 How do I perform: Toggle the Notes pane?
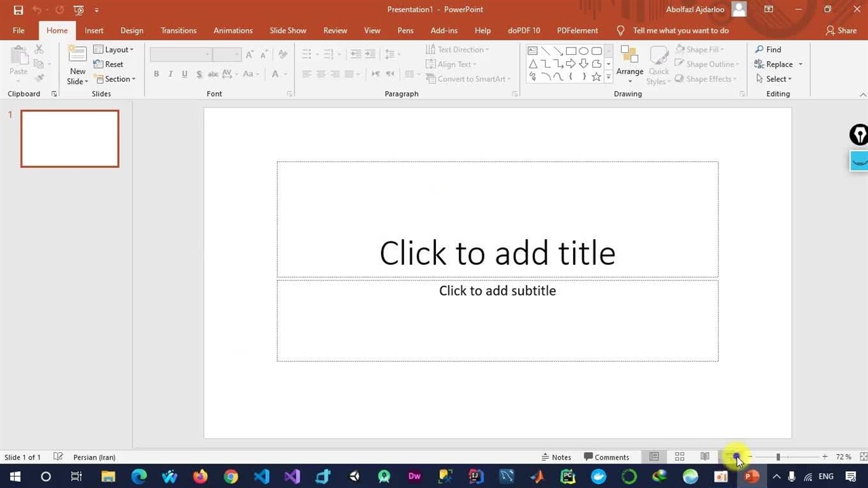click(x=556, y=457)
